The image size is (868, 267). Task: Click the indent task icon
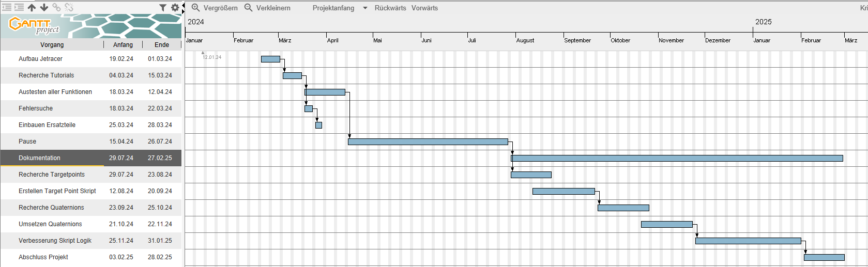(19, 7)
